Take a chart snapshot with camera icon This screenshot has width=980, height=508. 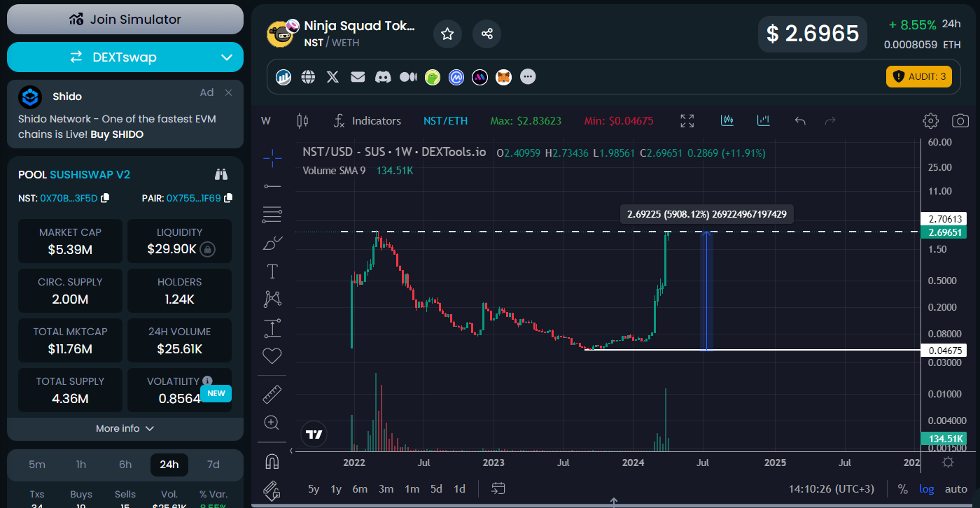[x=960, y=121]
